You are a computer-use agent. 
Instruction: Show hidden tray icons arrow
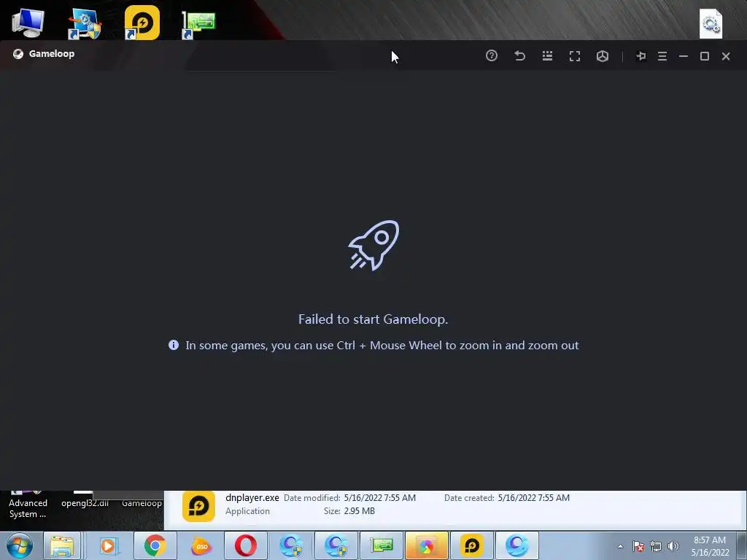tap(620, 546)
